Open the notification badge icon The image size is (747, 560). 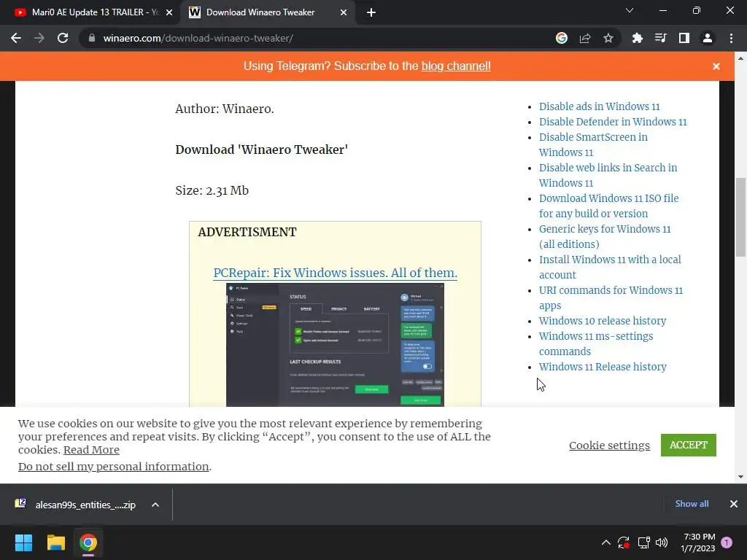click(727, 542)
